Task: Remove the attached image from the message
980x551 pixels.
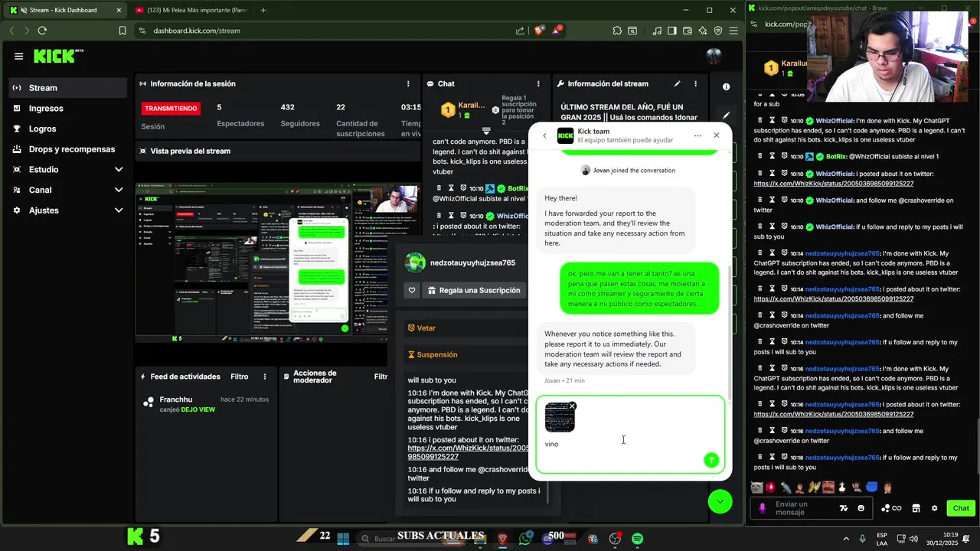Action: click(x=572, y=406)
